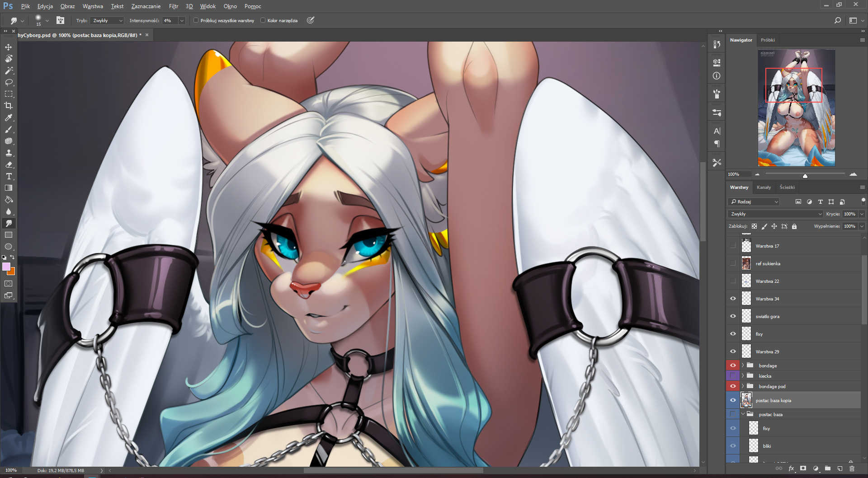Viewport: 868px width, 478px height.
Task: Open the Tryb mode dropdown
Action: tap(107, 20)
